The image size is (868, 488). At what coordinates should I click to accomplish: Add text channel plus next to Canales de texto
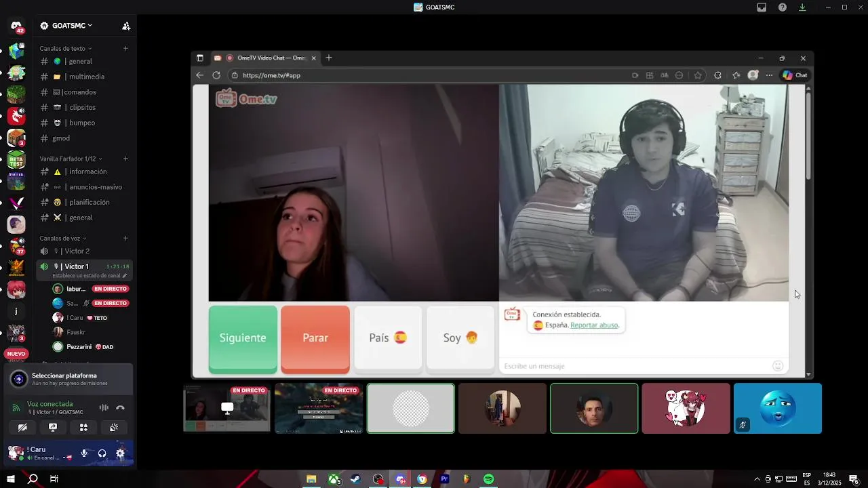point(125,48)
